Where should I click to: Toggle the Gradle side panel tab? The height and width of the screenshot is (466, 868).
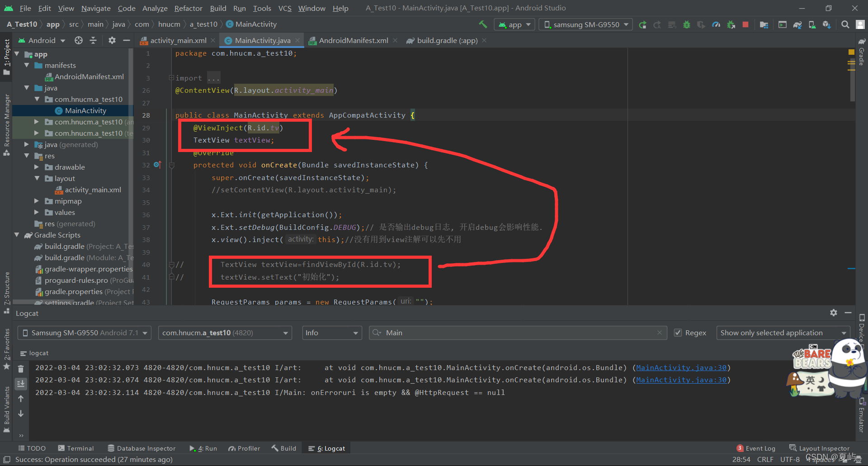[862, 52]
